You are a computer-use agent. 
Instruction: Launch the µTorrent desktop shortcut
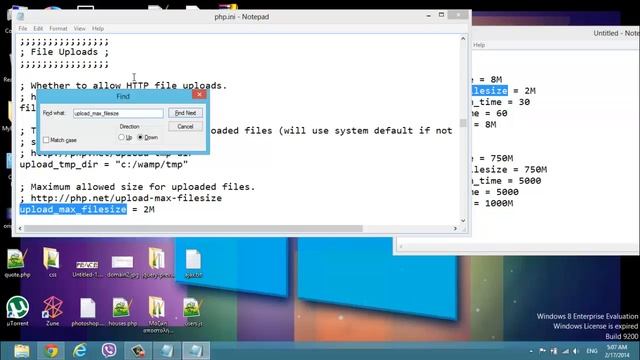click(18, 311)
